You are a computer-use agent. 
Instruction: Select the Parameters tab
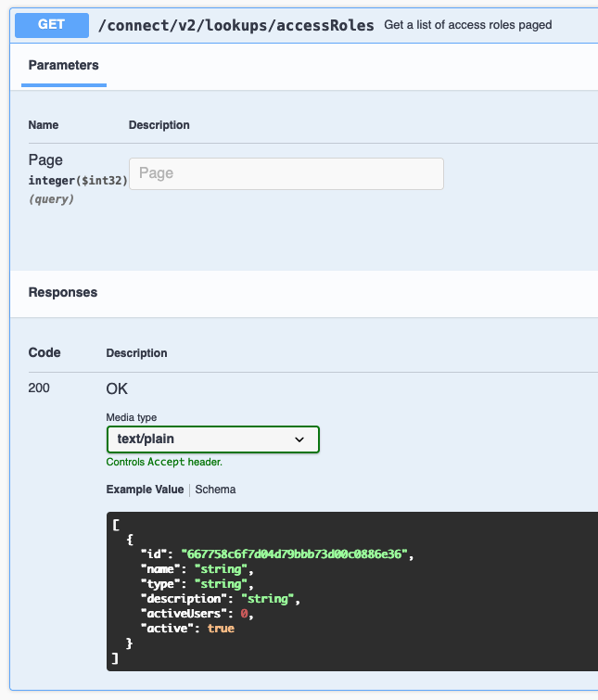tap(64, 65)
